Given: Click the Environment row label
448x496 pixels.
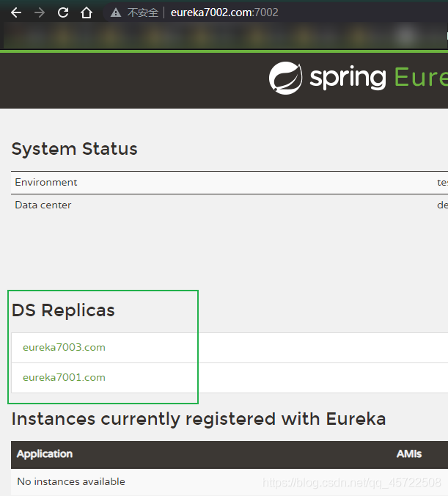Looking at the screenshot, I should point(46,182).
